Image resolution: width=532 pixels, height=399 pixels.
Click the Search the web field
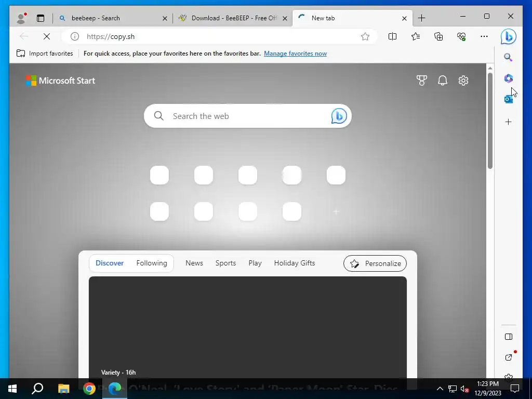(248, 116)
